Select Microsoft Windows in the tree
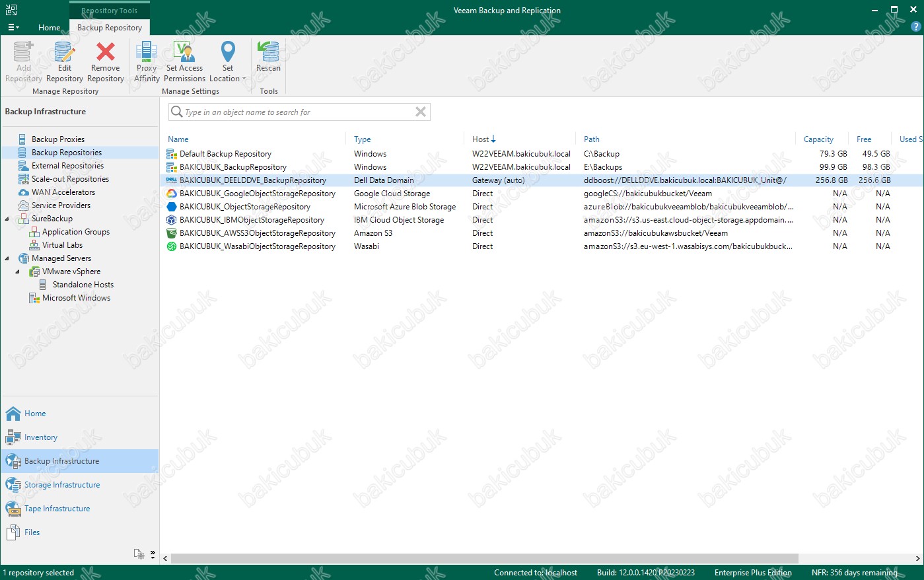The image size is (924, 580). click(x=76, y=298)
